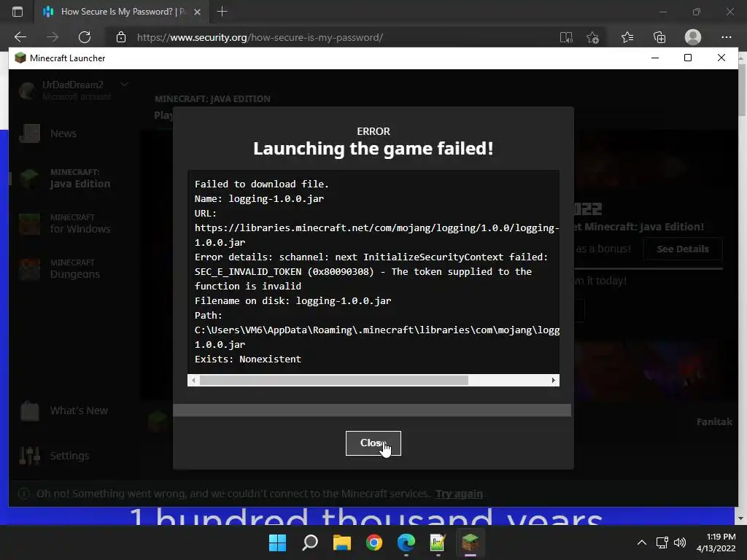The height and width of the screenshot is (560, 747).
Task: Open the Edge profile avatar
Action: (693, 37)
